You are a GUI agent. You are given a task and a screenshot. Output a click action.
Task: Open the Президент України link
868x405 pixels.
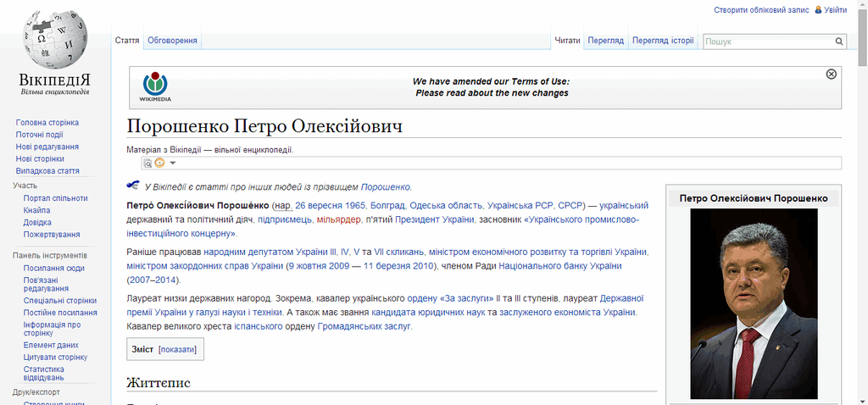pyautogui.click(x=435, y=219)
